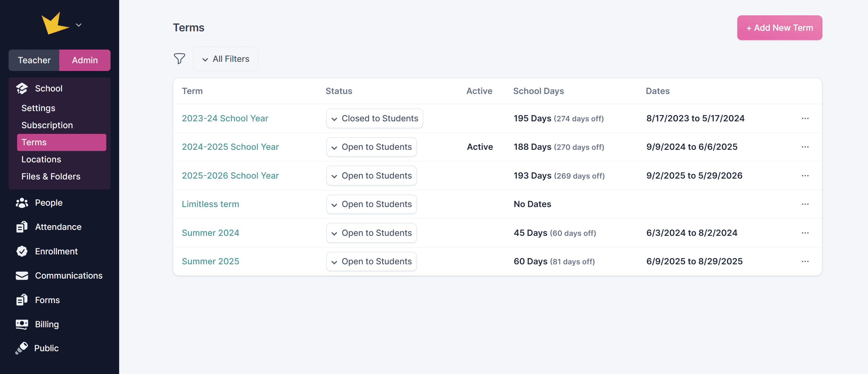Change status dropdown for Summer 2024
The height and width of the screenshot is (374, 868).
click(372, 233)
